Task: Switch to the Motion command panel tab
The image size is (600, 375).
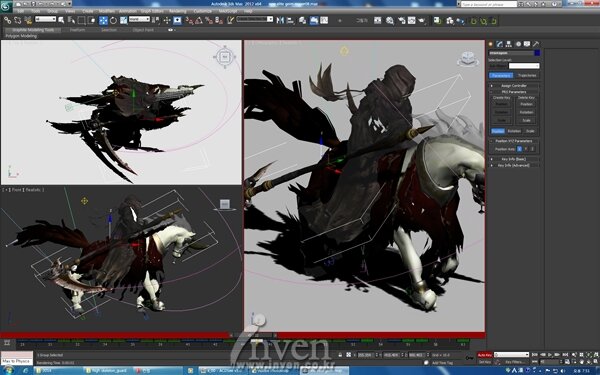Action: [518, 44]
